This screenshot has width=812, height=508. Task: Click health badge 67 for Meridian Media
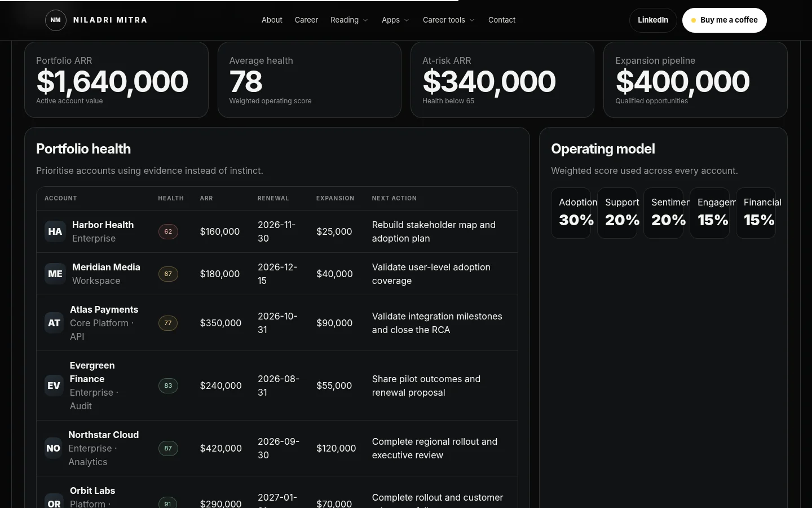pyautogui.click(x=168, y=274)
